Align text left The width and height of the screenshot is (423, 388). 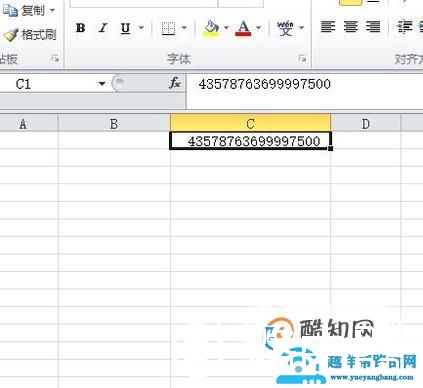[328, 27]
